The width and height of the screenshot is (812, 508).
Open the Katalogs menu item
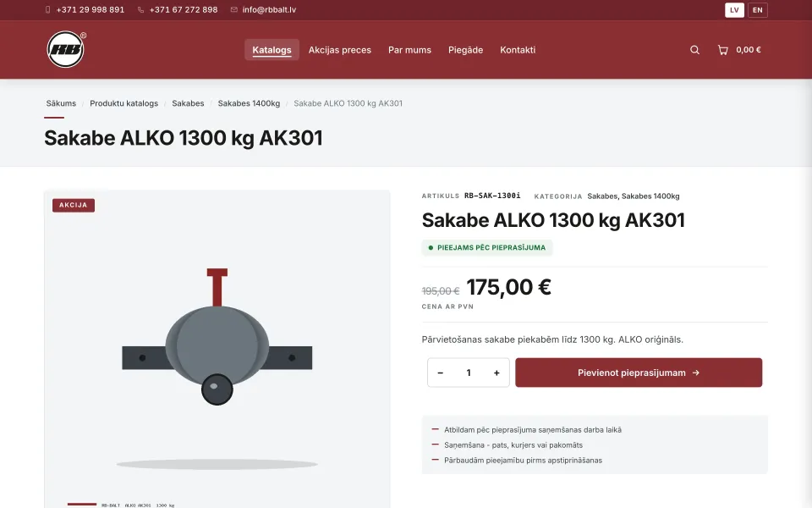tap(272, 50)
